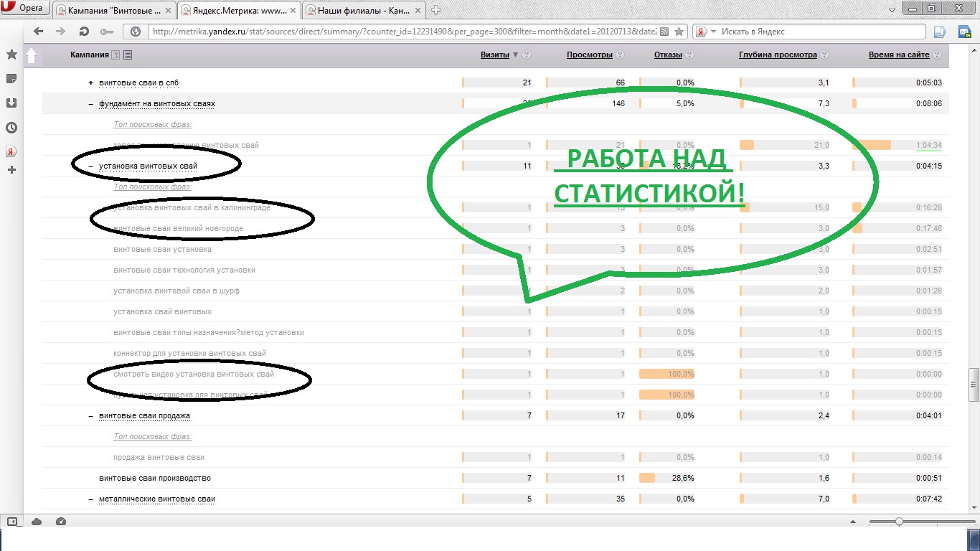Go forward with the browser arrow
This screenshot has width=980, height=551.
coord(61,32)
